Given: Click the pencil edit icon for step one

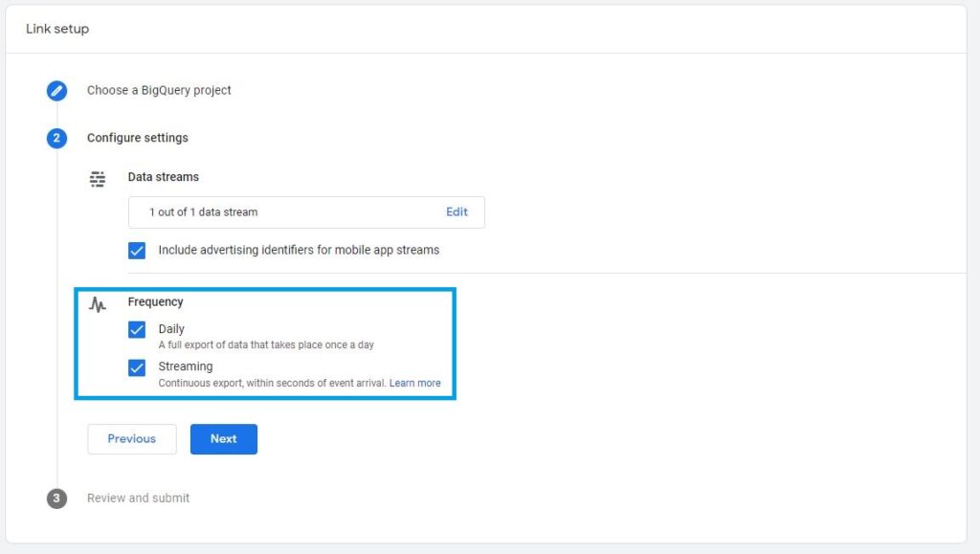Looking at the screenshot, I should pyautogui.click(x=56, y=91).
